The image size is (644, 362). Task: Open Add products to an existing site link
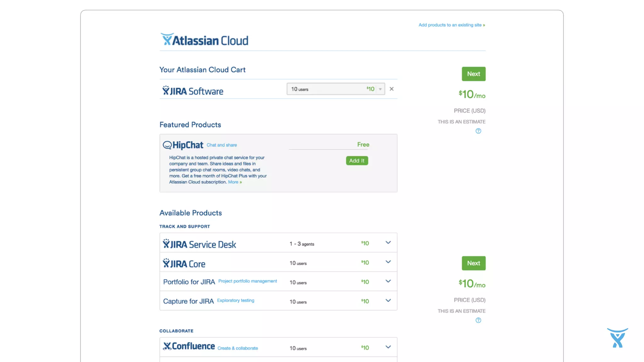(x=452, y=25)
